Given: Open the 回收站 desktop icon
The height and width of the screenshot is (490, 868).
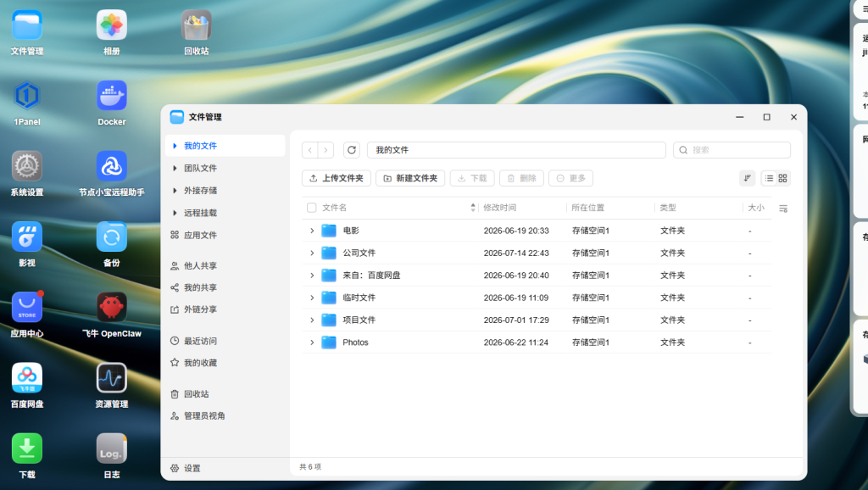Looking at the screenshot, I should [x=196, y=25].
